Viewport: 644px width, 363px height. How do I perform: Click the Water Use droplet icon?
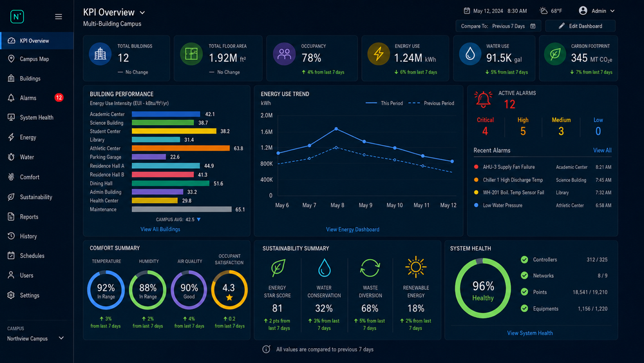click(x=470, y=54)
